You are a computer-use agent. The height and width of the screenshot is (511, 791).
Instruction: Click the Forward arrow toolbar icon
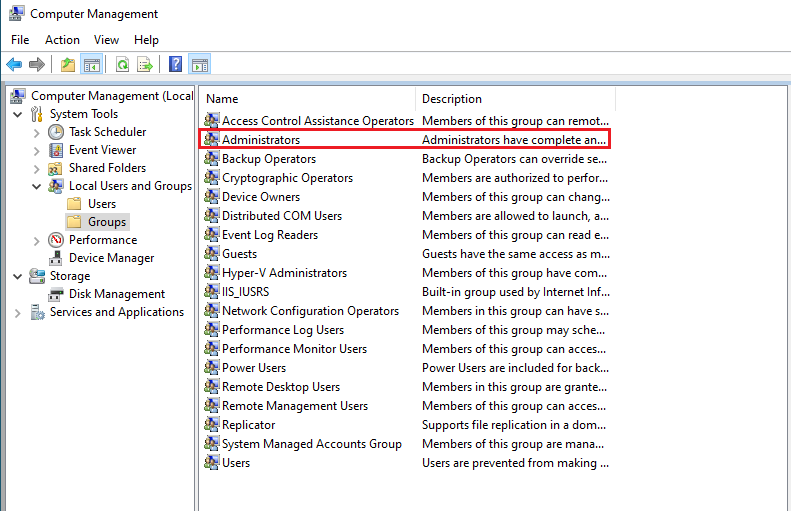point(37,65)
